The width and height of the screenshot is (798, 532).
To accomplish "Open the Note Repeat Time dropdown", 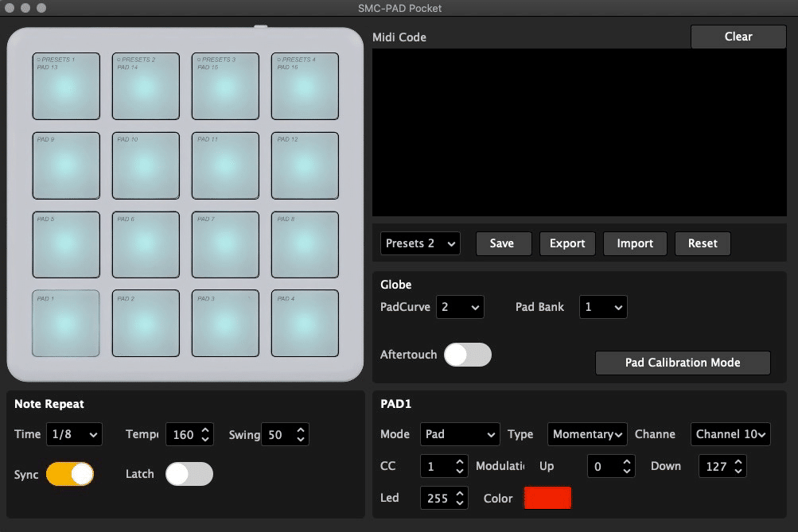I will [x=74, y=434].
